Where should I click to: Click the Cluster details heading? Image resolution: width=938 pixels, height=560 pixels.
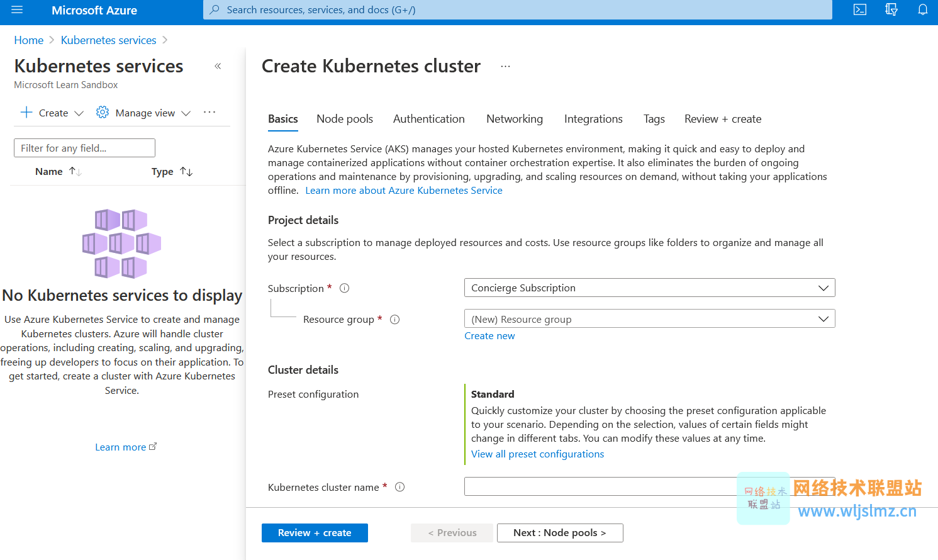[303, 370]
